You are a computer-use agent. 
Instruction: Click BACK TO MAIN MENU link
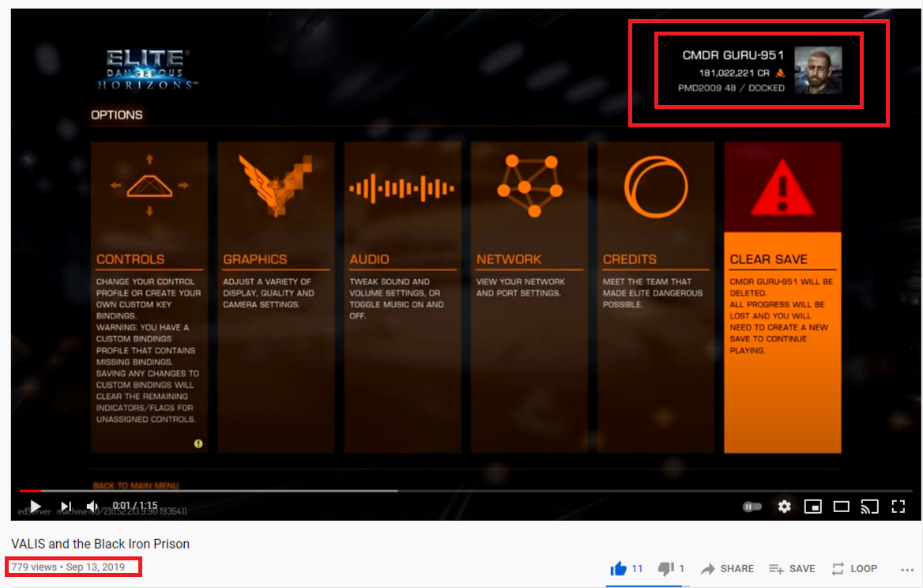click(x=135, y=485)
